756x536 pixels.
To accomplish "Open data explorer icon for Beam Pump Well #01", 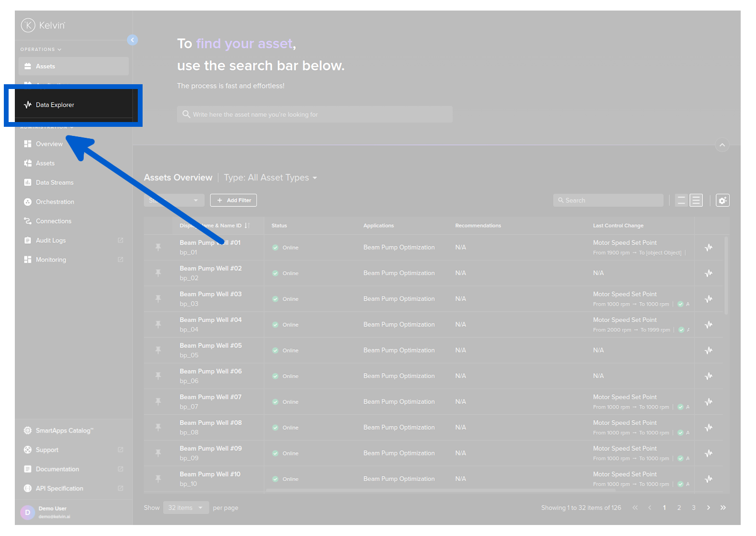I will click(709, 247).
